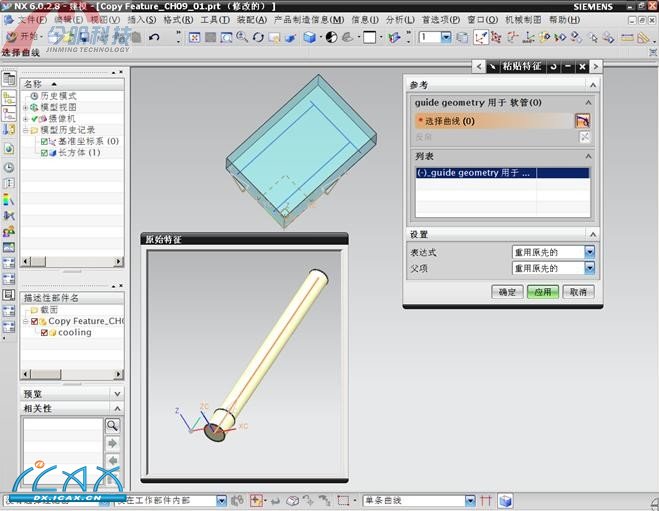Viewport: 659px width, 511px height.
Task: Open the history clock tab on left sidebar
Action: click(9, 168)
